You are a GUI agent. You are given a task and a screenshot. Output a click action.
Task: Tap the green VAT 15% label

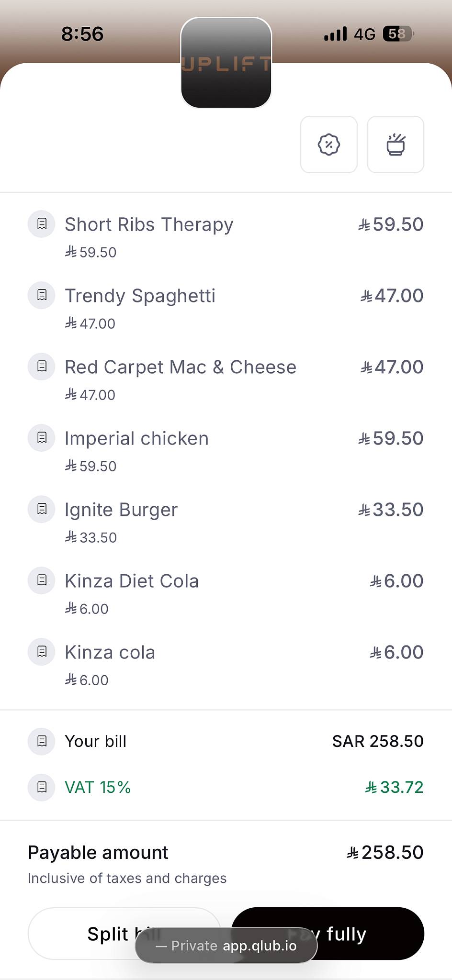(98, 787)
